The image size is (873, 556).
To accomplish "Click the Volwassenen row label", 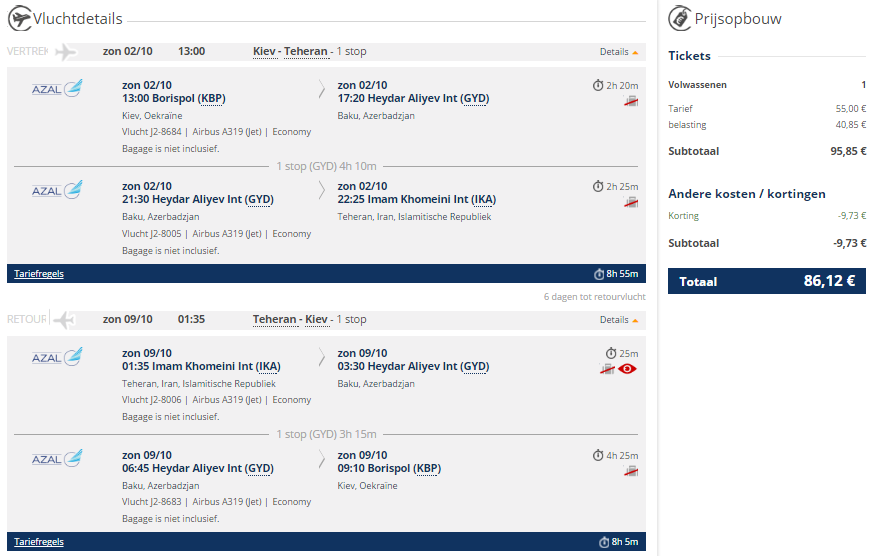I will click(x=697, y=85).
